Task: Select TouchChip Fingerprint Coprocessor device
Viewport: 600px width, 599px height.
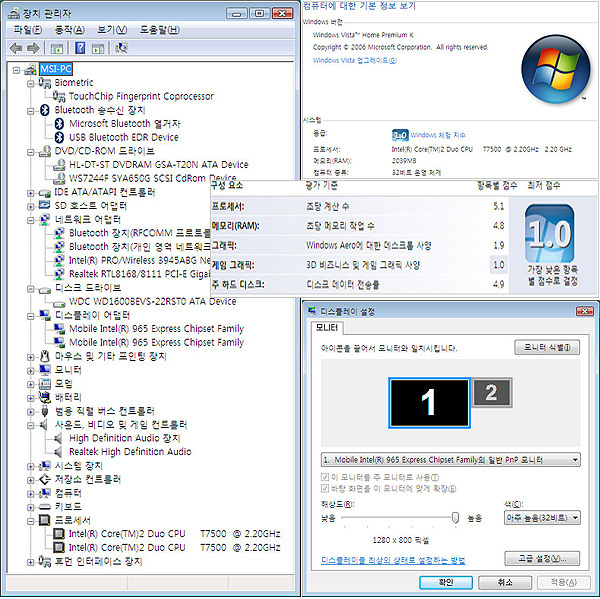Action: click(141, 96)
